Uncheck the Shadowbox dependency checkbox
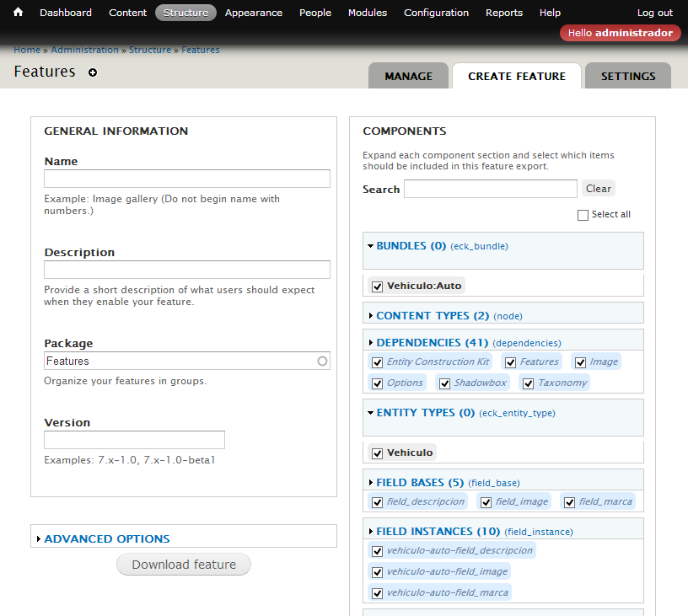 tap(444, 383)
